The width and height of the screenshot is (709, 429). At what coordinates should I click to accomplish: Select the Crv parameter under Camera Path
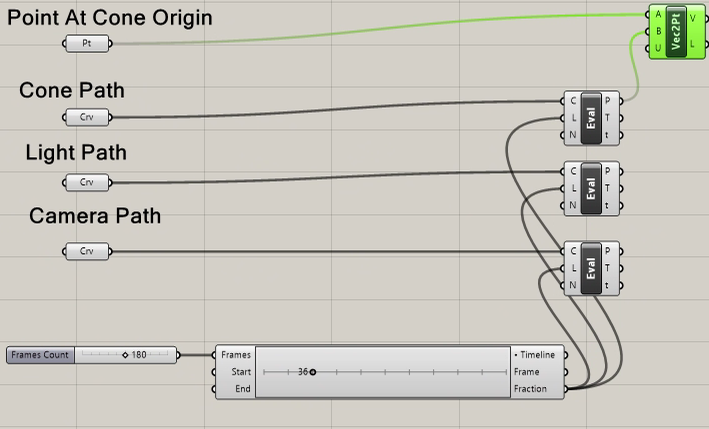pyautogui.click(x=86, y=251)
